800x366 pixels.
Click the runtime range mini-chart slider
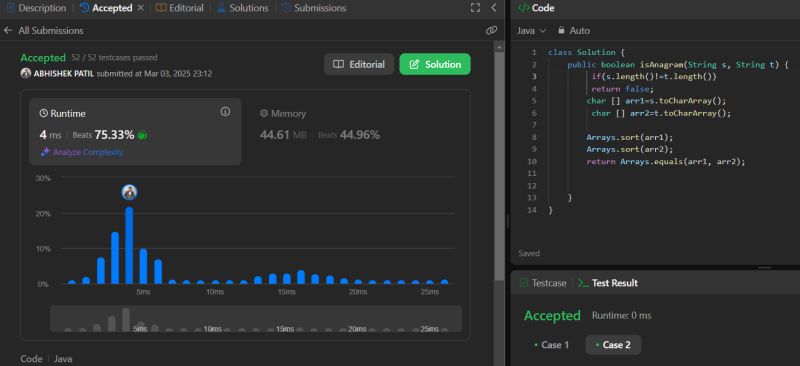[256, 319]
